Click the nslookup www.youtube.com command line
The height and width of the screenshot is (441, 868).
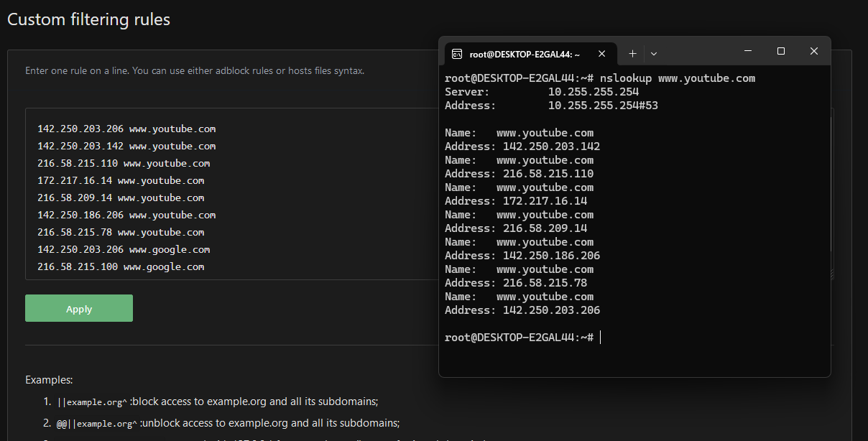coord(600,78)
